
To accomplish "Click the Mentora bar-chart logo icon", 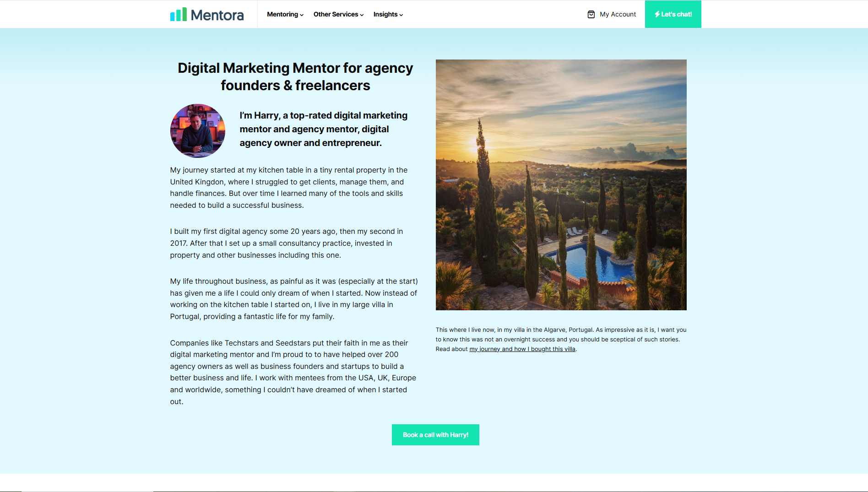I will point(179,14).
